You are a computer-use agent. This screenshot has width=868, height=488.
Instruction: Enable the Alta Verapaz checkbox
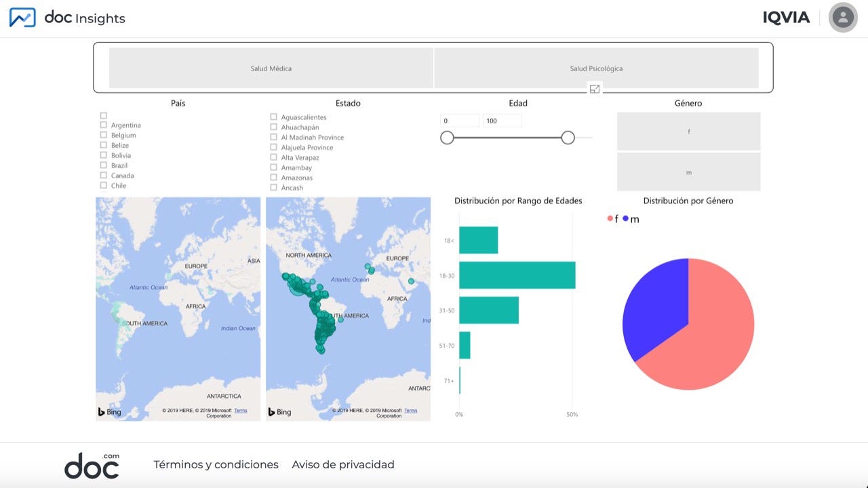click(274, 157)
